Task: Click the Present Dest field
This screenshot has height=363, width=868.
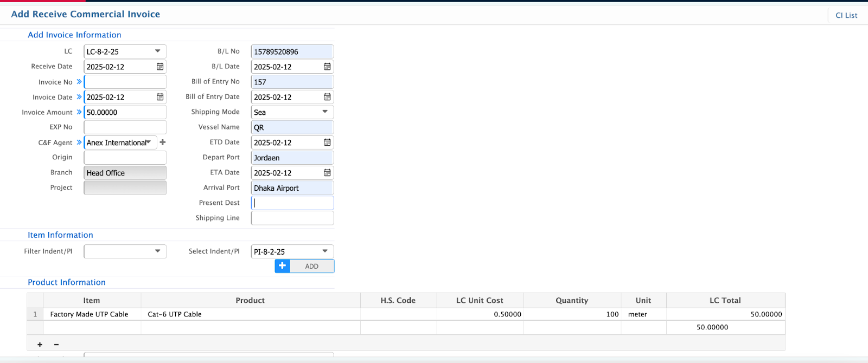Action: click(x=292, y=203)
